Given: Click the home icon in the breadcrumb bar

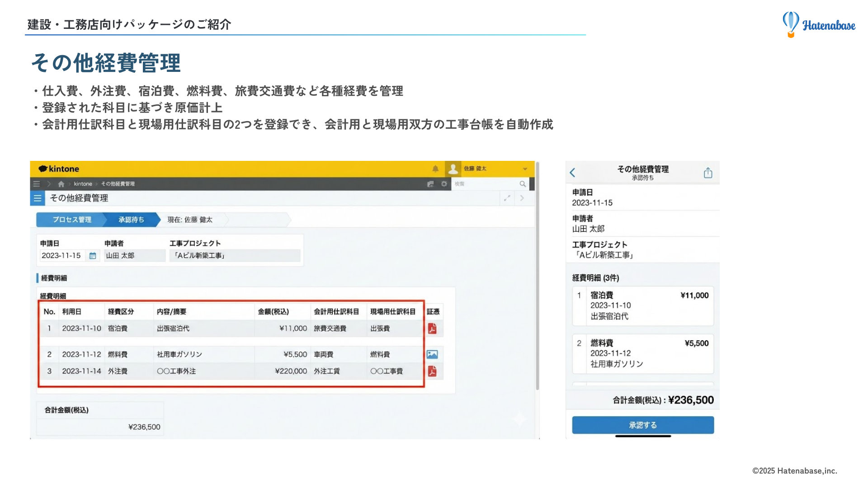Looking at the screenshot, I should click(x=61, y=184).
